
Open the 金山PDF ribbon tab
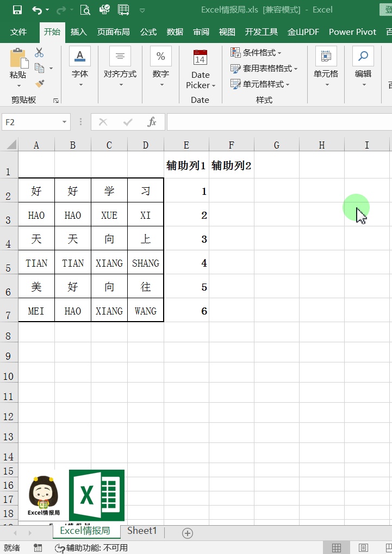pyautogui.click(x=303, y=32)
